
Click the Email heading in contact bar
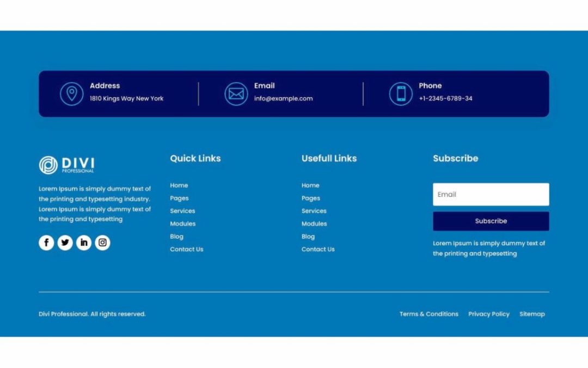tap(265, 86)
